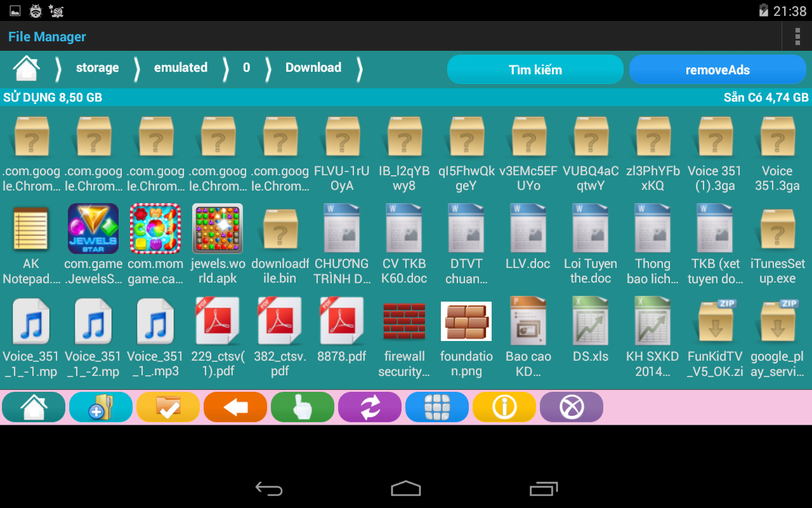812x508 pixels.
Task: Open the foundation.png image
Action: point(466,338)
